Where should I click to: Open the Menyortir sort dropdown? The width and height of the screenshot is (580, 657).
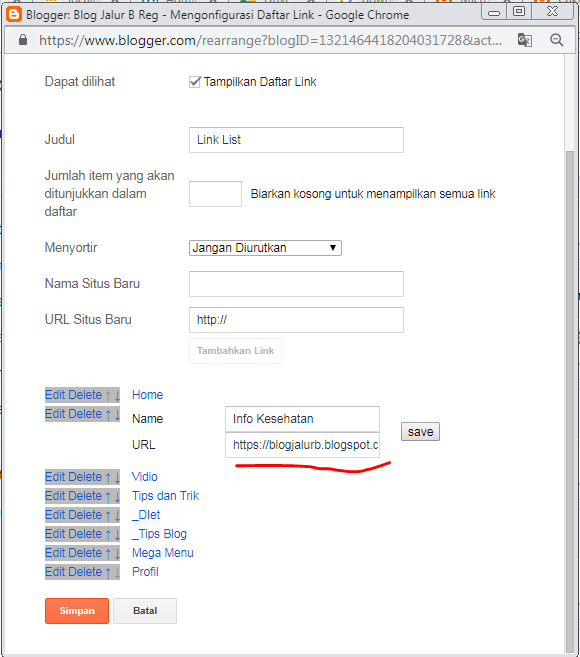pos(265,248)
